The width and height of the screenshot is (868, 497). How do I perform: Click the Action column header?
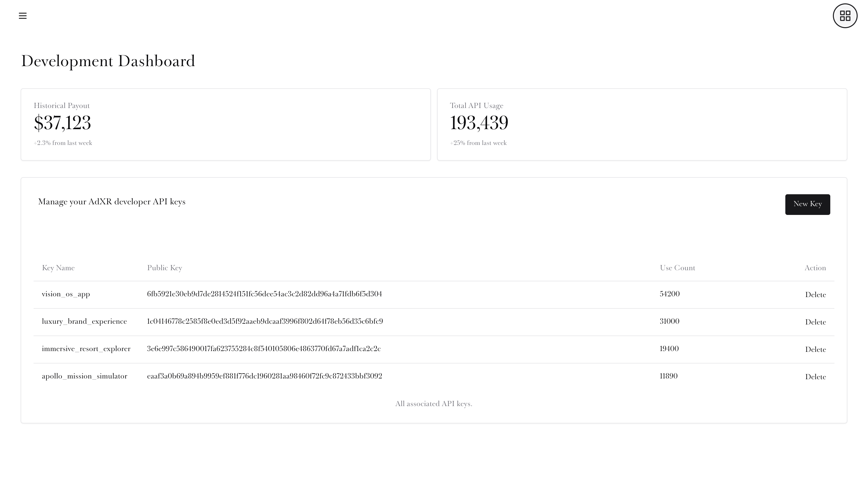[x=815, y=268]
